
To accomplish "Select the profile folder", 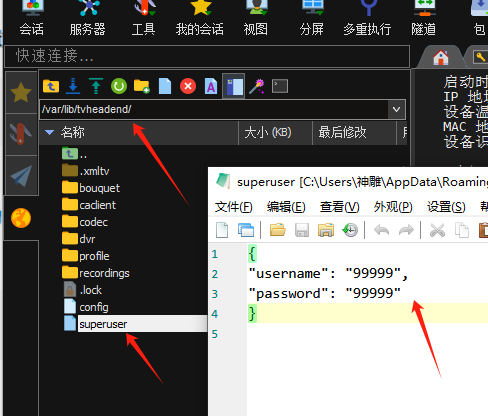I will 86,256.
